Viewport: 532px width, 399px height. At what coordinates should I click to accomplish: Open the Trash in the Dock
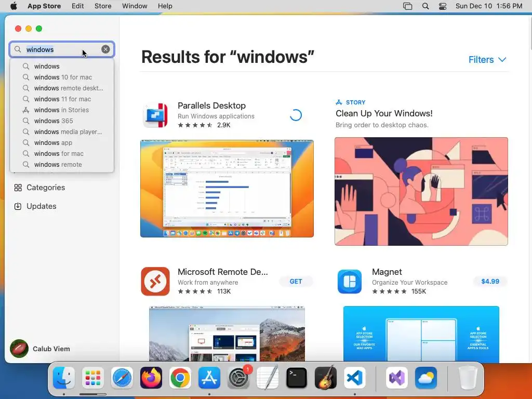(x=468, y=378)
